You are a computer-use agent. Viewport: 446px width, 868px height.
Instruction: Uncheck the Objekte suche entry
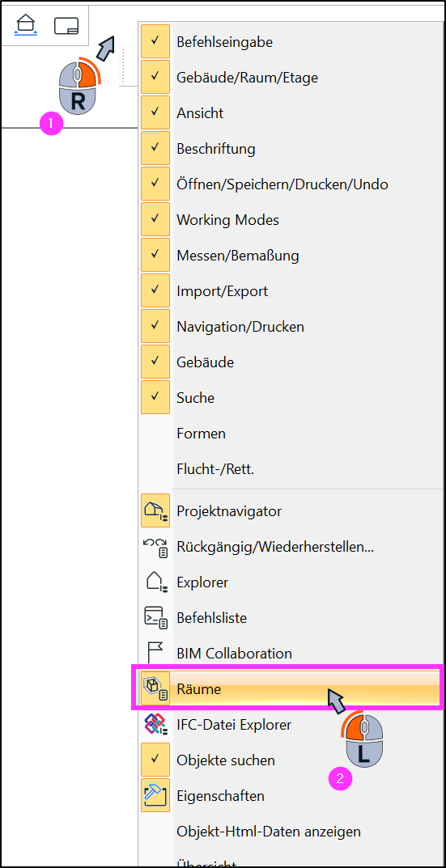pos(291,760)
